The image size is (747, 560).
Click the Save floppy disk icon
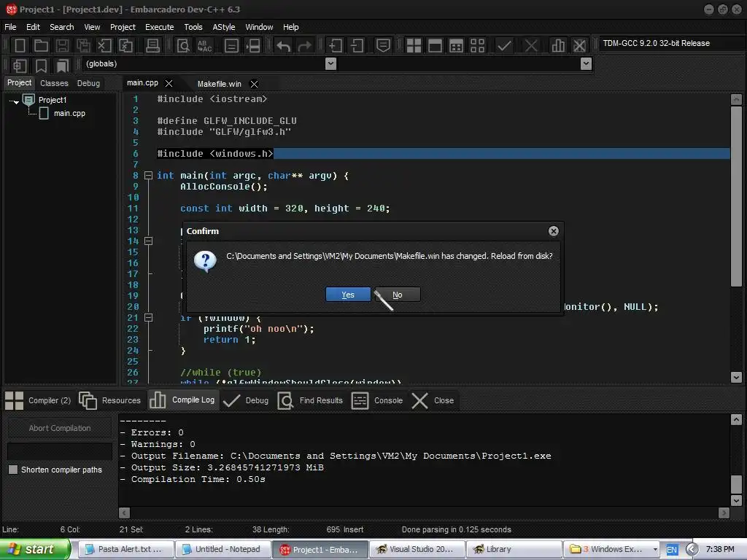coord(62,46)
